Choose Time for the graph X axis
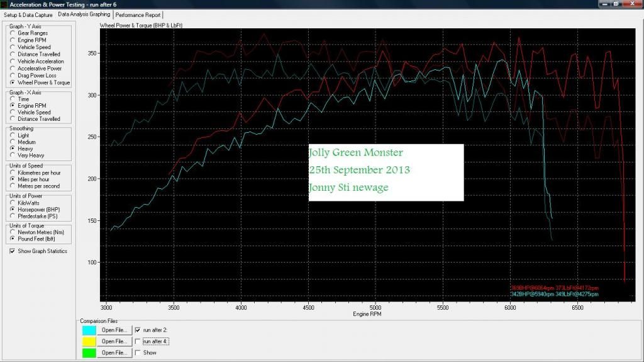 click(13, 99)
